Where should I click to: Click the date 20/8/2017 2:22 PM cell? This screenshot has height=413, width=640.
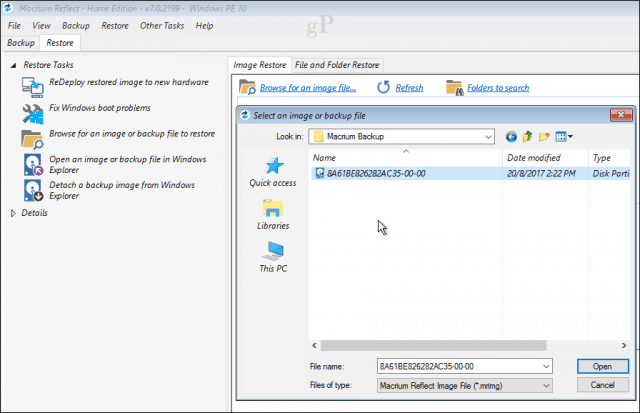[541, 173]
